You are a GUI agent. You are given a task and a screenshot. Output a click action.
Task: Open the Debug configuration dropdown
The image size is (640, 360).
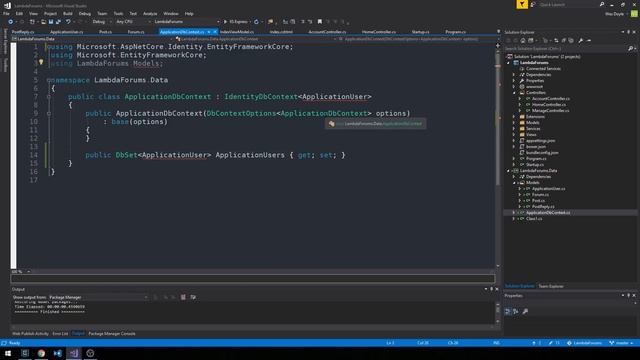[101, 22]
